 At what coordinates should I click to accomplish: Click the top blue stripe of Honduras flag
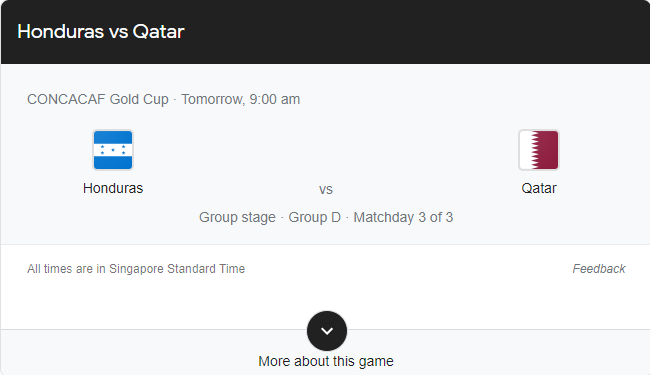(x=113, y=138)
